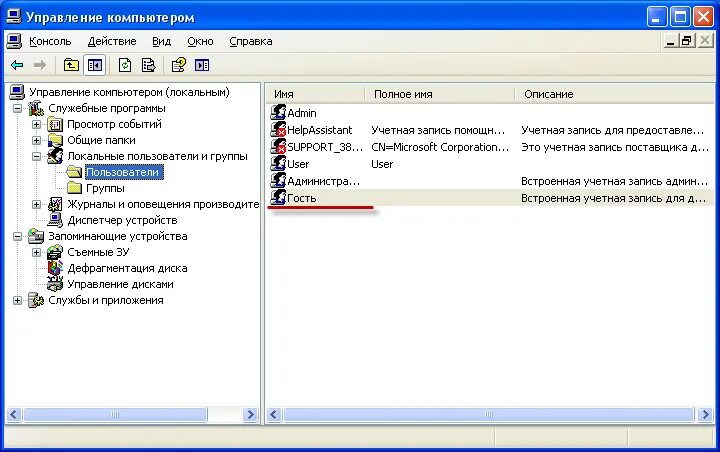
Task: Select the Гость user name
Action: pyautogui.click(x=302, y=198)
